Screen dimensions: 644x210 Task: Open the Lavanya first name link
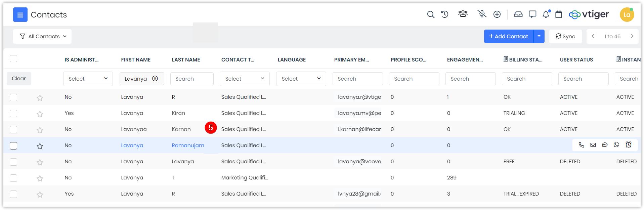(132, 145)
